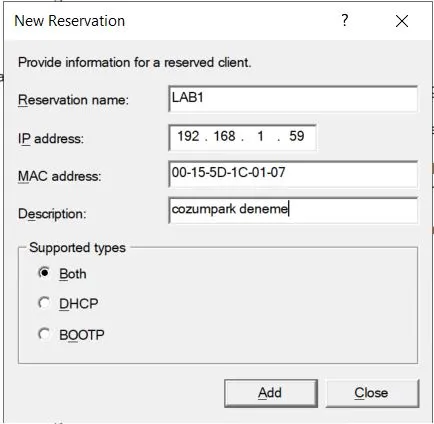Screen dimensions: 434x424
Task: Open help with the question mark icon
Action: point(345,21)
